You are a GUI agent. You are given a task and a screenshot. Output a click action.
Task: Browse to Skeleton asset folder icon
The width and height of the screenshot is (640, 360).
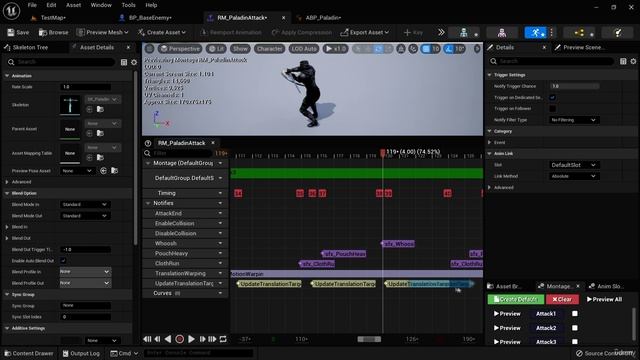[100, 109]
